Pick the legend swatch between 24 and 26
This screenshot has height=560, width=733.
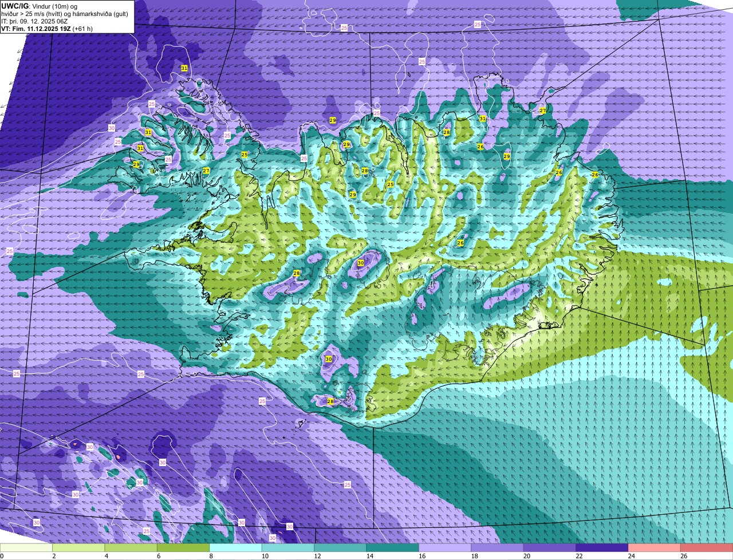[655, 548]
